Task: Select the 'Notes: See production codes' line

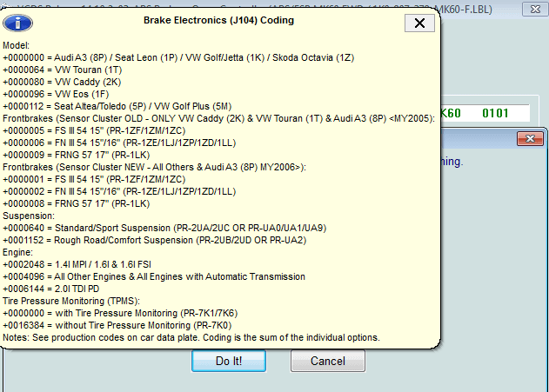Action: tap(191, 337)
